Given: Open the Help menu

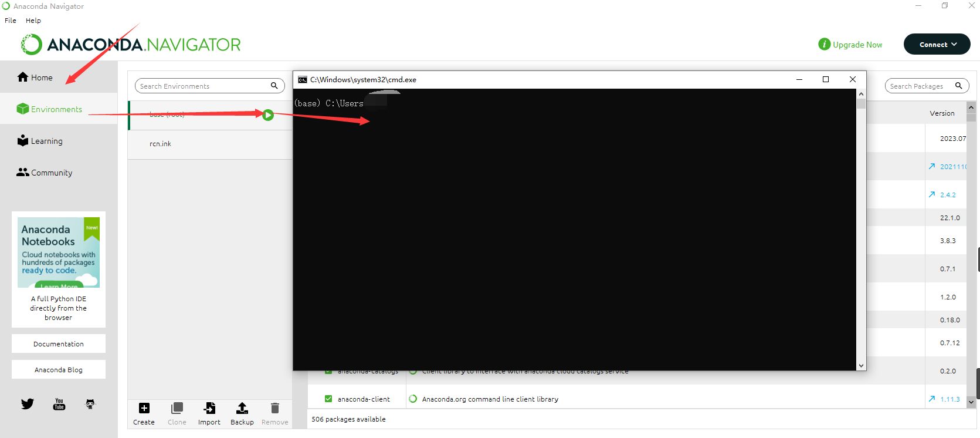Looking at the screenshot, I should (x=33, y=20).
